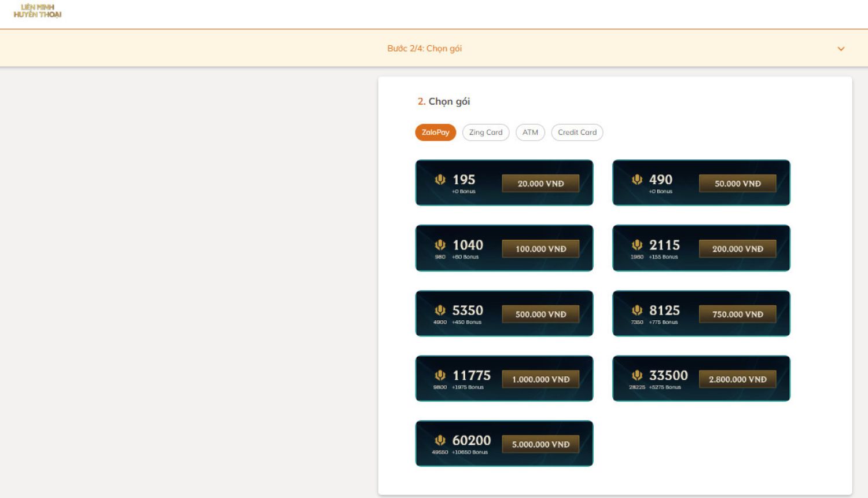The image size is (868, 498).
Task: Click the '+10650 Bonus' label
Action: [x=470, y=452]
